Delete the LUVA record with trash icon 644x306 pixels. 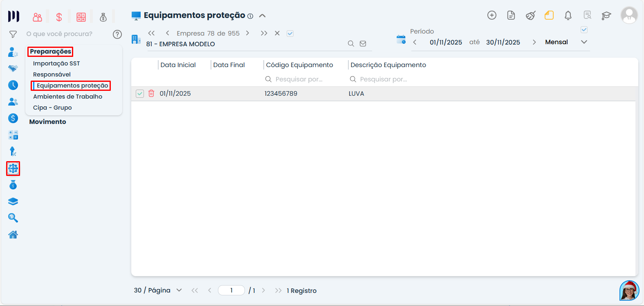pyautogui.click(x=151, y=93)
